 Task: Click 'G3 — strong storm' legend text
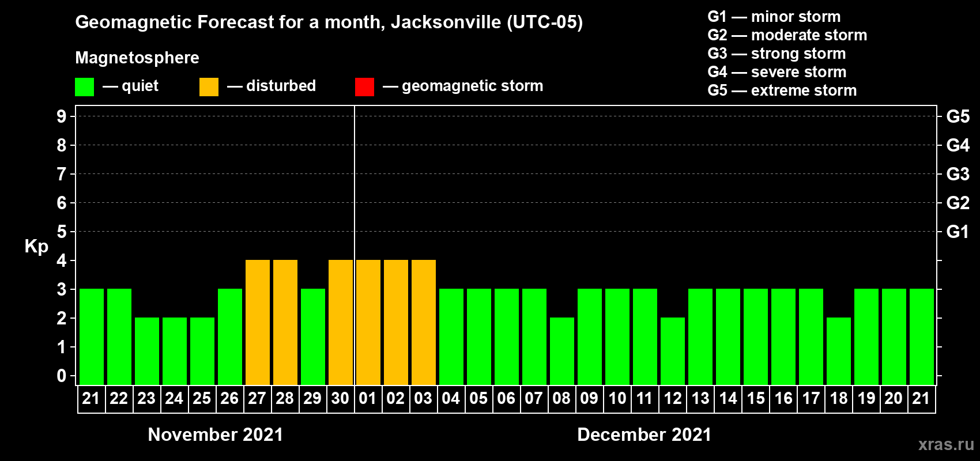pos(777,54)
